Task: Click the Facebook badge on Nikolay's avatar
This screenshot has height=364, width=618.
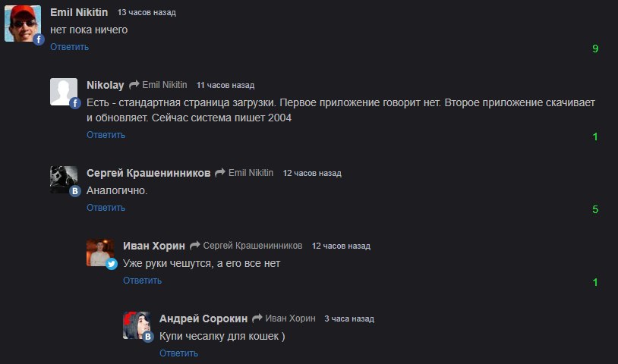Action: click(x=75, y=103)
